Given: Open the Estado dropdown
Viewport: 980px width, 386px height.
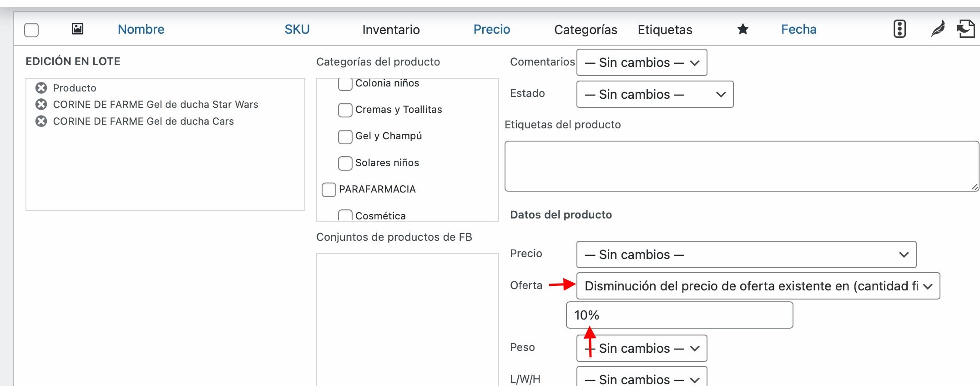Looking at the screenshot, I should pyautogui.click(x=655, y=94).
